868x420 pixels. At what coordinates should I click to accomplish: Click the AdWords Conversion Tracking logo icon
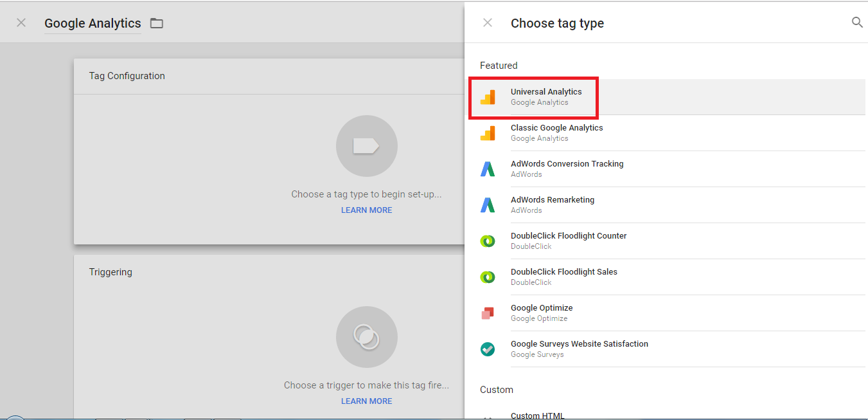tap(488, 169)
